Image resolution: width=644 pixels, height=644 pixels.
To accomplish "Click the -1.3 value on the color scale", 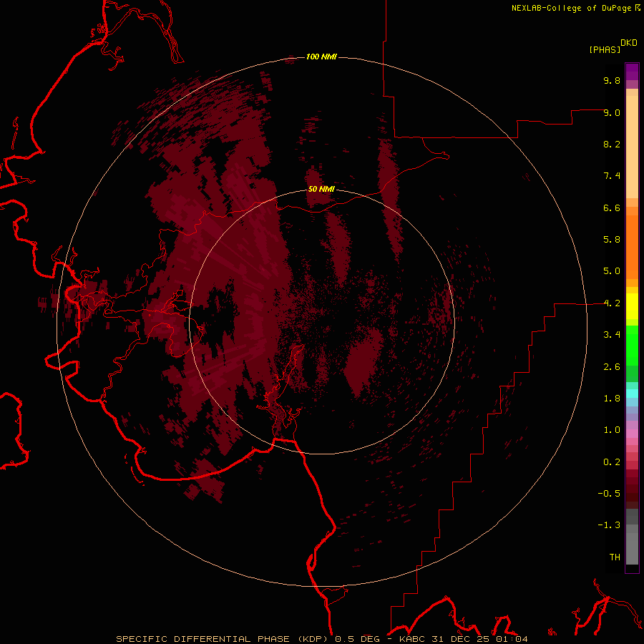I will pyautogui.click(x=609, y=525).
